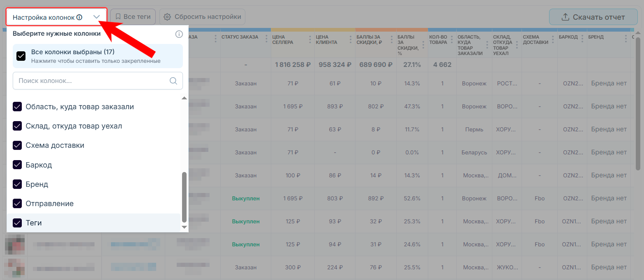The width and height of the screenshot is (644, 280).
Task: Click the 24.6% discount cell
Action: coord(412,244)
